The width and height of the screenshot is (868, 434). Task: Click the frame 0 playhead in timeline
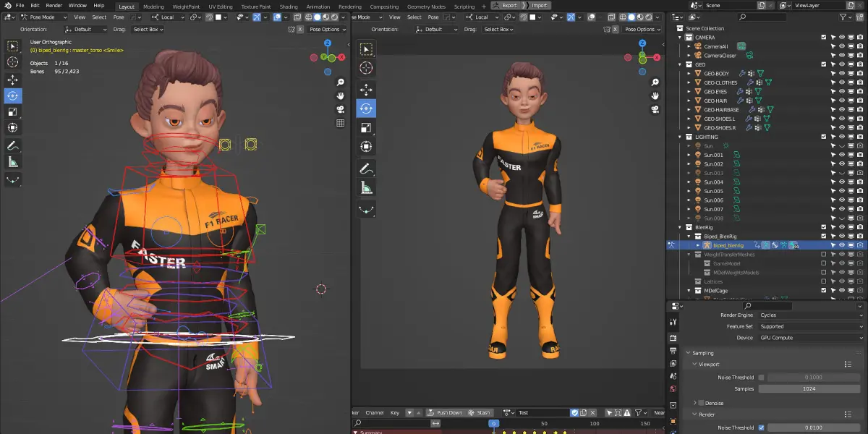pos(494,423)
